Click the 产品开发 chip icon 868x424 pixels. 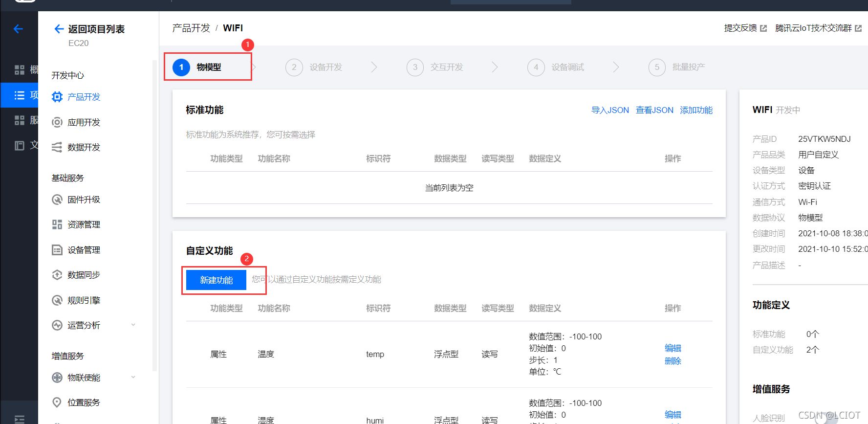tap(57, 97)
